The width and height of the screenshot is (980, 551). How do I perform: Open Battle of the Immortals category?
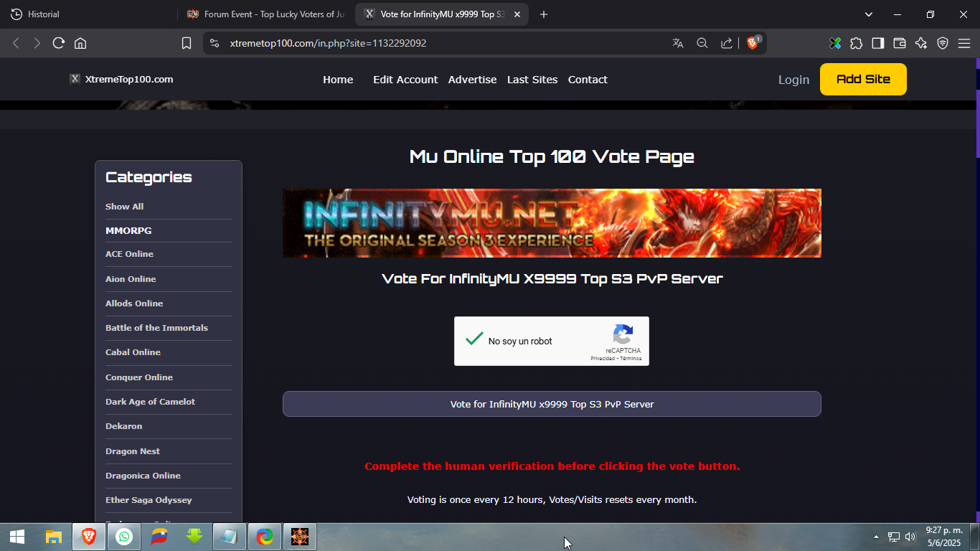(x=156, y=328)
